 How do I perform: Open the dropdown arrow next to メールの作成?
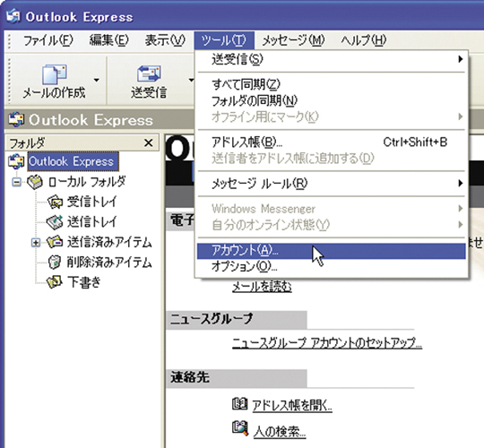[97, 81]
